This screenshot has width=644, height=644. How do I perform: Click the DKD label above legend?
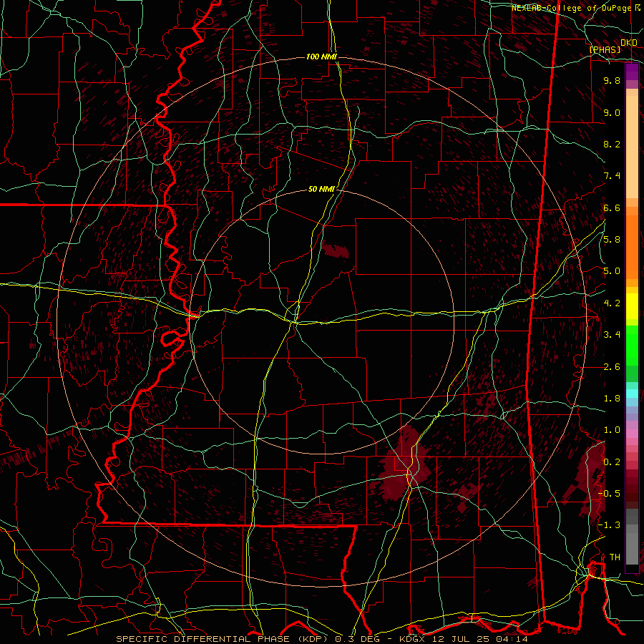click(x=629, y=42)
